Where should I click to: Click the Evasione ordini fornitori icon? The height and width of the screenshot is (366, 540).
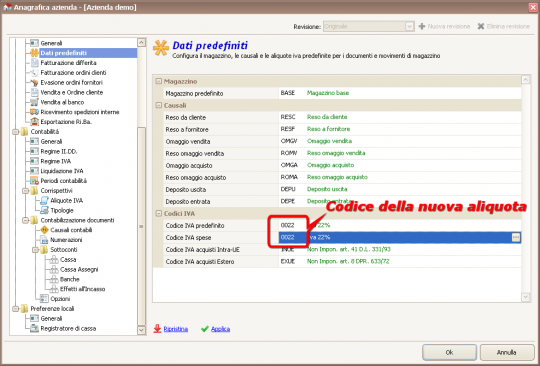[34, 83]
